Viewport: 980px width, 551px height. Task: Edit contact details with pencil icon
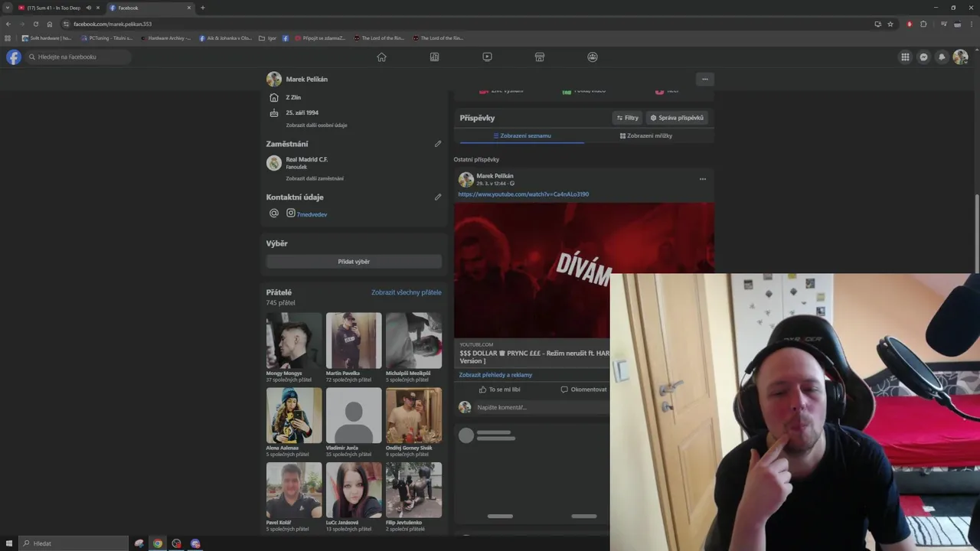[x=438, y=197]
